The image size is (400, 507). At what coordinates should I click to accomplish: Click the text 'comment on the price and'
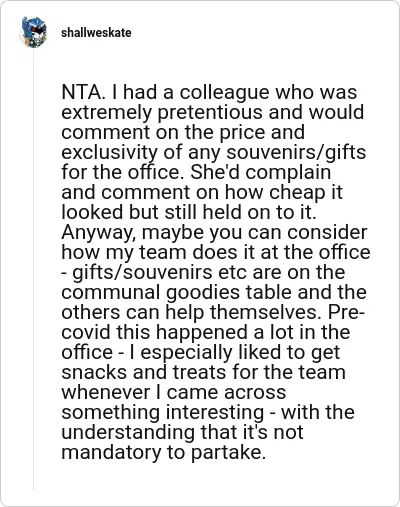click(183, 132)
